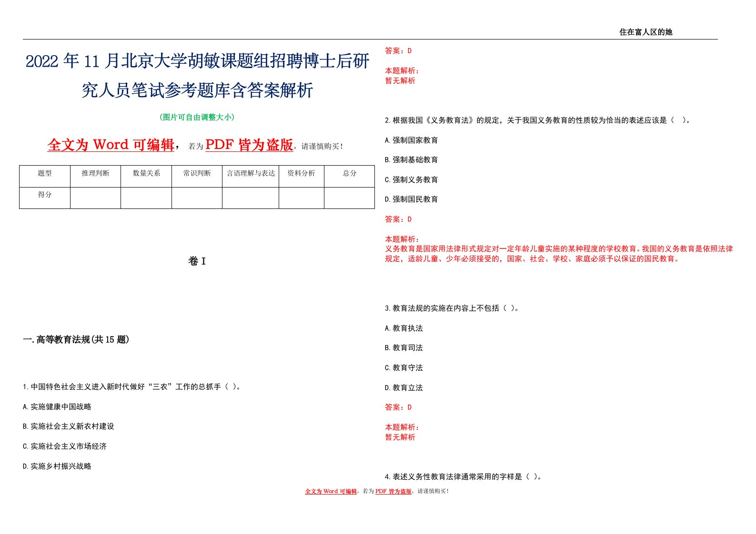Click question 4 表述义务性教育法律通常采用的字样
Image resolution: width=756 pixels, height=534 pixels.
pyautogui.click(x=464, y=477)
